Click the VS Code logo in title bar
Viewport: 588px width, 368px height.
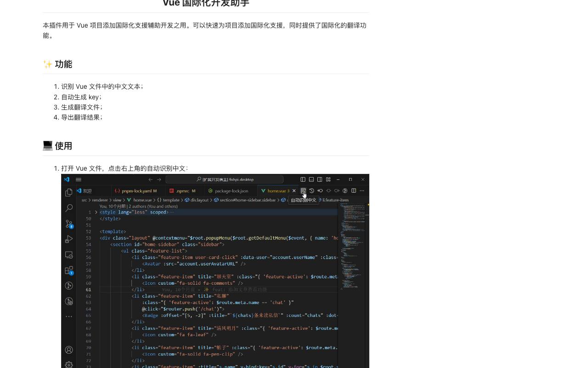[67, 179]
